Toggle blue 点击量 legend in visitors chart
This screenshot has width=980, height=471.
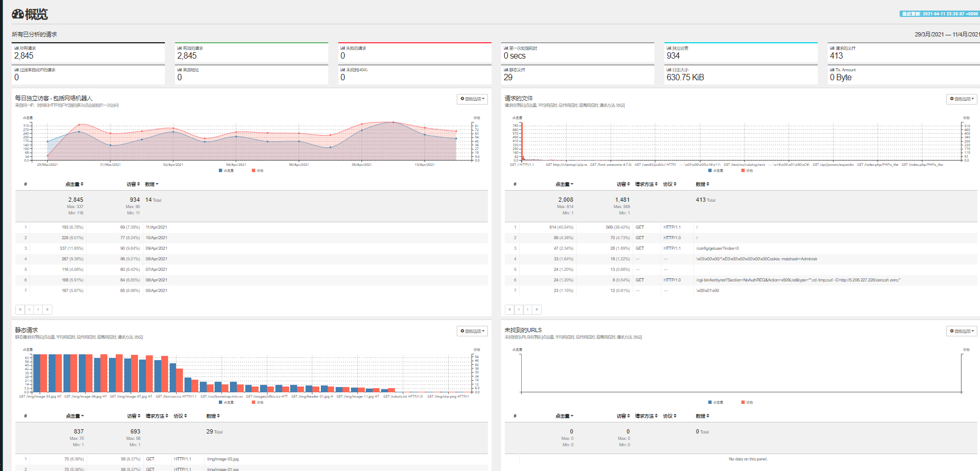(226, 171)
